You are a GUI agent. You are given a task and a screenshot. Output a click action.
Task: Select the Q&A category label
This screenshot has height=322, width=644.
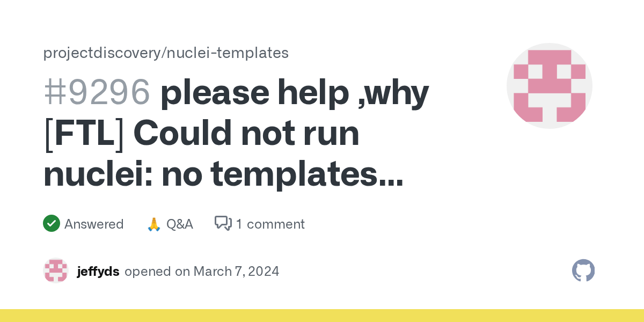pyautogui.click(x=179, y=224)
